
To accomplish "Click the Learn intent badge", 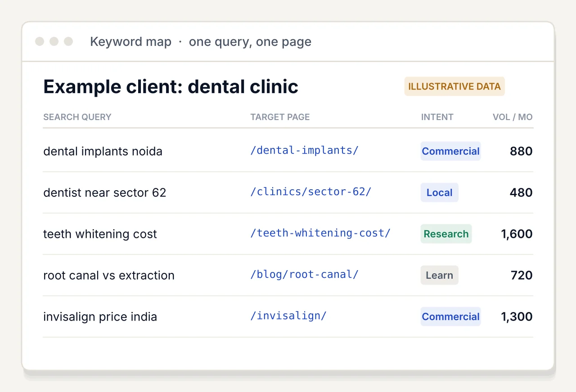I will (439, 275).
